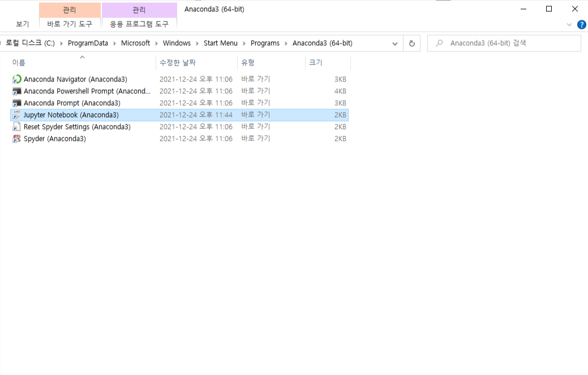Screen dimensions: 588x375
Task: Click the refresh button beside address bar
Action: tap(412, 44)
